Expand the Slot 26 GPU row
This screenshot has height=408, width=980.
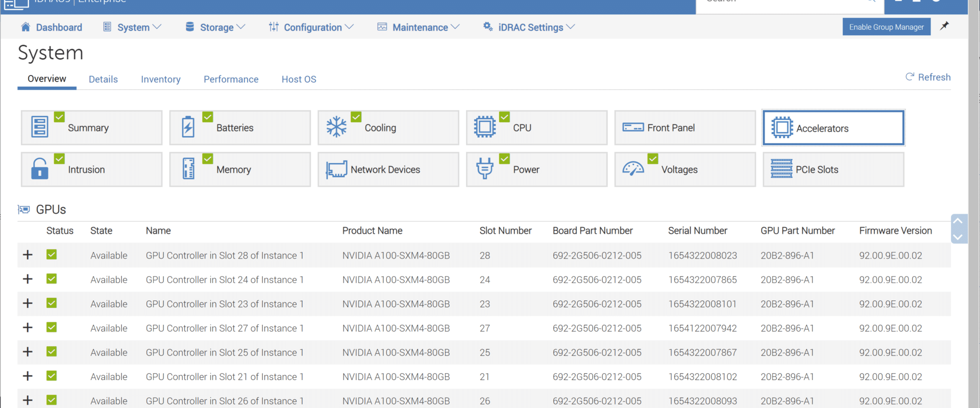point(28,400)
